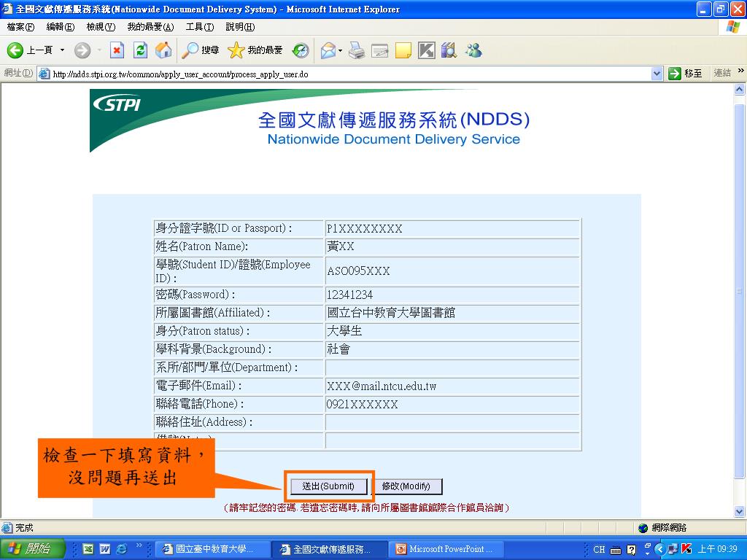Launch Internet Explorer from quick launch

(122, 549)
